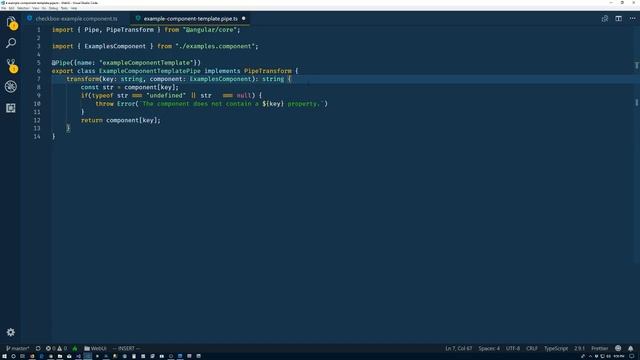Select the example-component-template.pipe.ts tab
The image size is (640, 360).
tap(190, 19)
